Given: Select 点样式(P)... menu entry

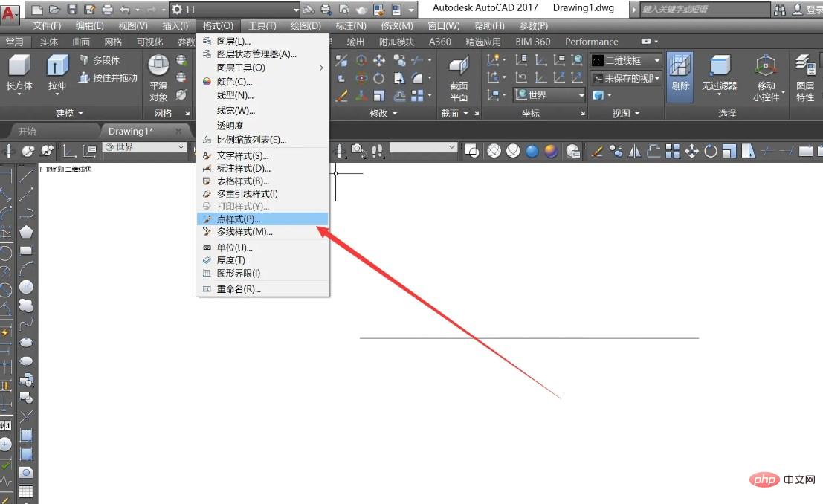Looking at the screenshot, I should 262,219.
